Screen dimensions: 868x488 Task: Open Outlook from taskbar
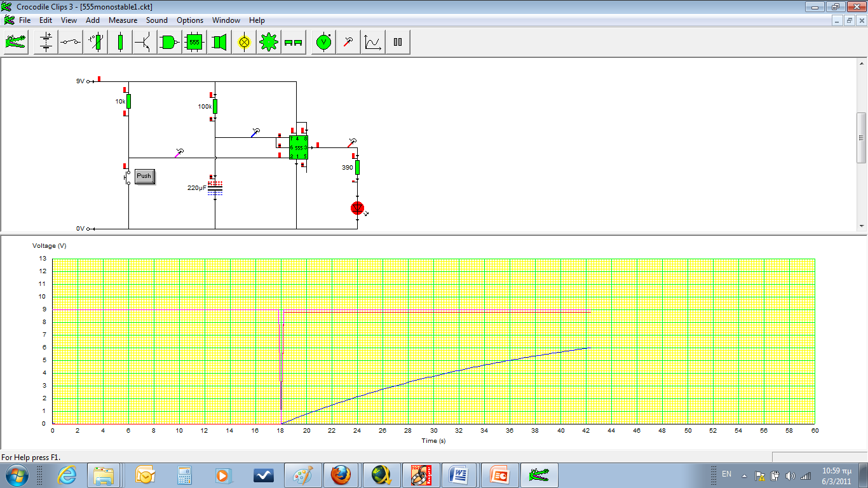pyautogui.click(x=146, y=475)
